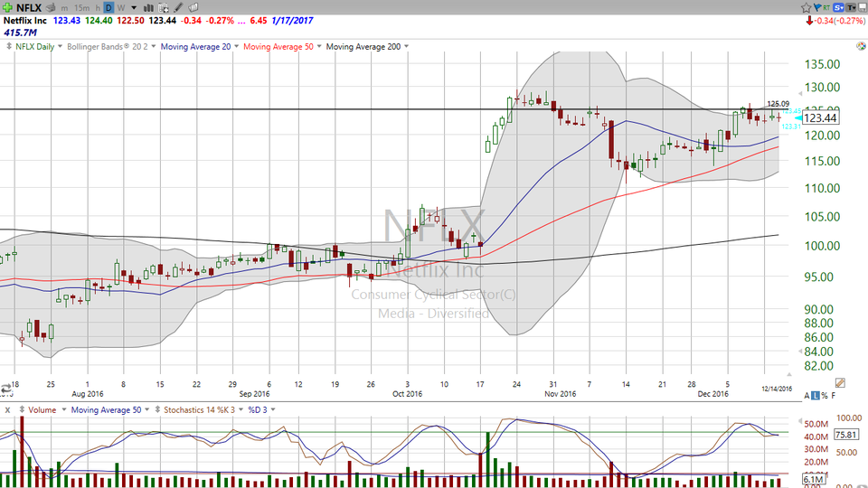Click the notes tag icon
The height and width of the screenshot is (488, 868).
[193, 8]
